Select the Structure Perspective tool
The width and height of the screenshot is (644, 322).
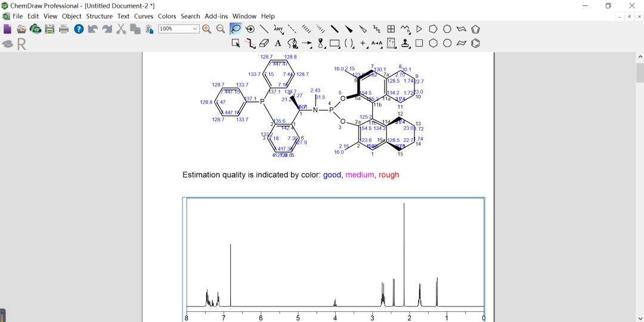click(x=250, y=29)
